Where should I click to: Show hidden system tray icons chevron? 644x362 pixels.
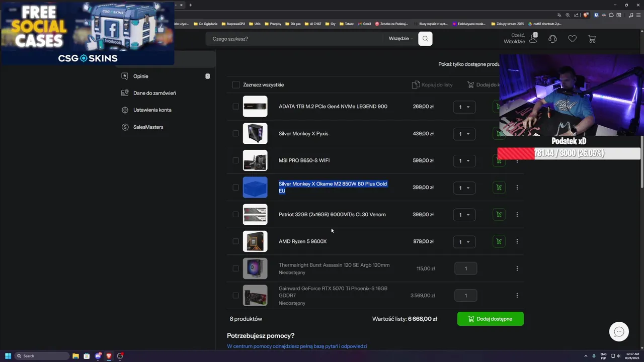[x=585, y=356]
